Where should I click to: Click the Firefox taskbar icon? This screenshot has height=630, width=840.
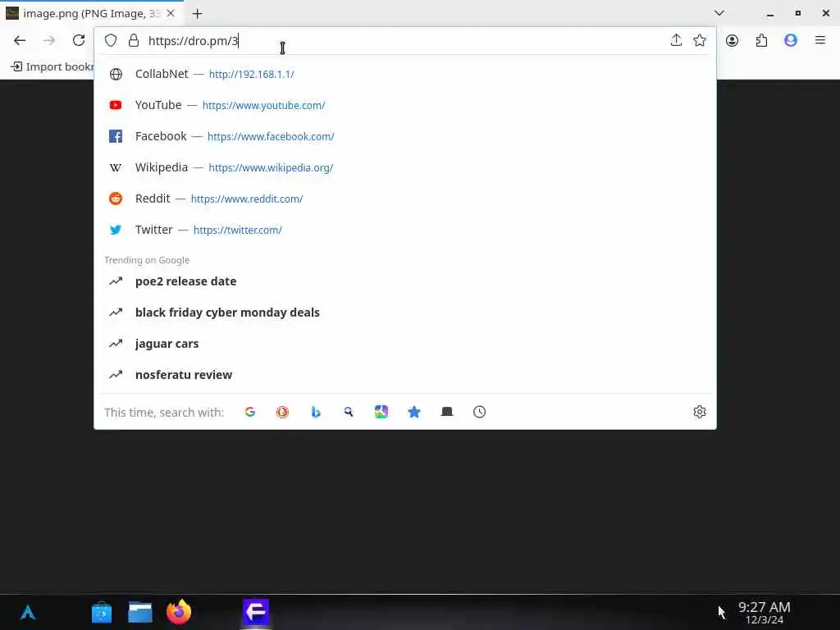point(179,612)
